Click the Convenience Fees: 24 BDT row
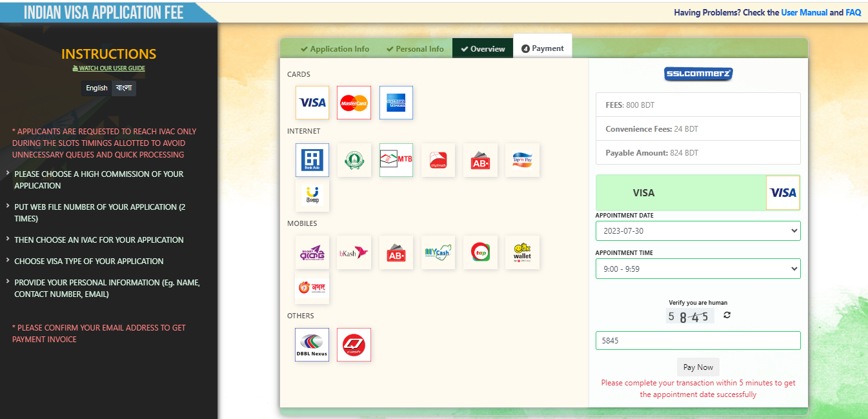 [x=698, y=129]
